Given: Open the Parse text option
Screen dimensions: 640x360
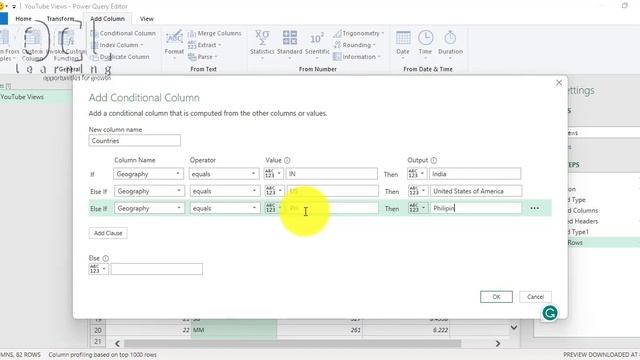Looking at the screenshot, I should [203, 57].
